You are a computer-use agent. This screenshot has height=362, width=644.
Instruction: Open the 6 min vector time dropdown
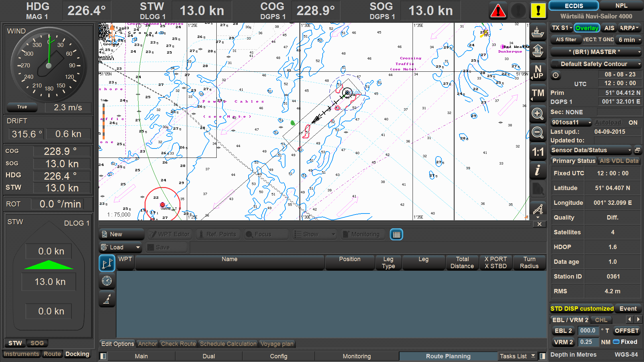click(x=628, y=40)
